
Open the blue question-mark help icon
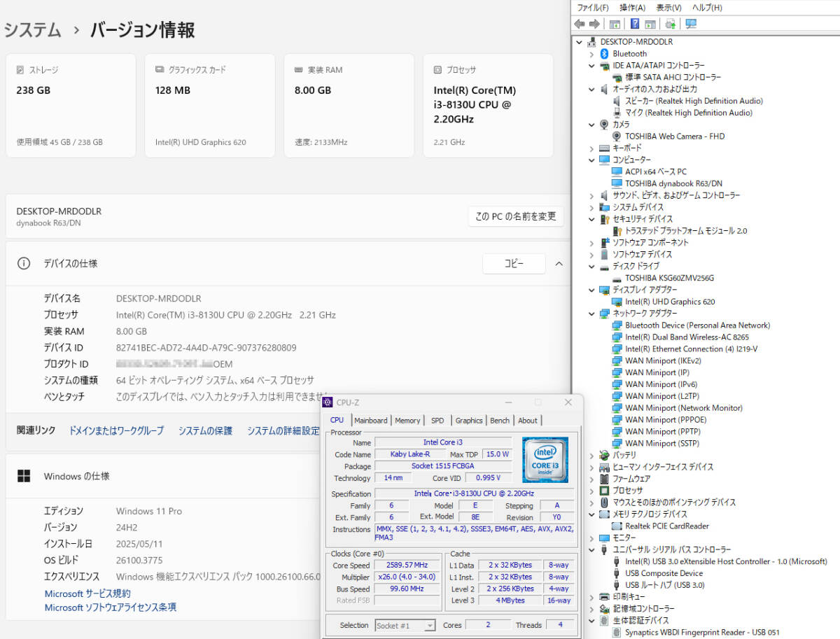[x=635, y=24]
